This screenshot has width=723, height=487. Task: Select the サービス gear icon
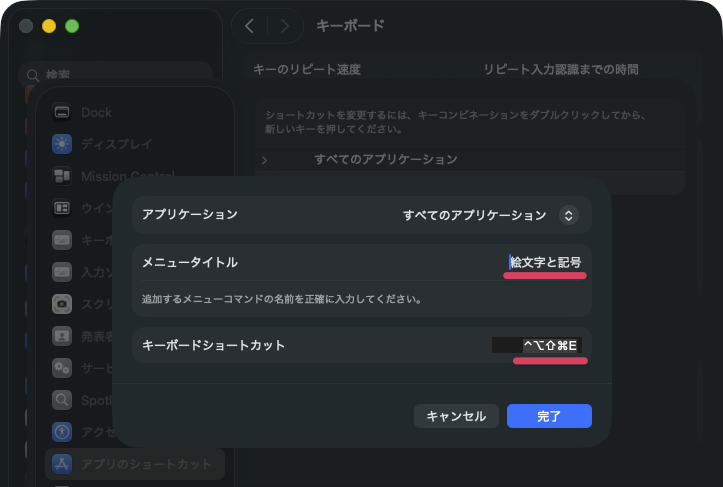pos(63,368)
